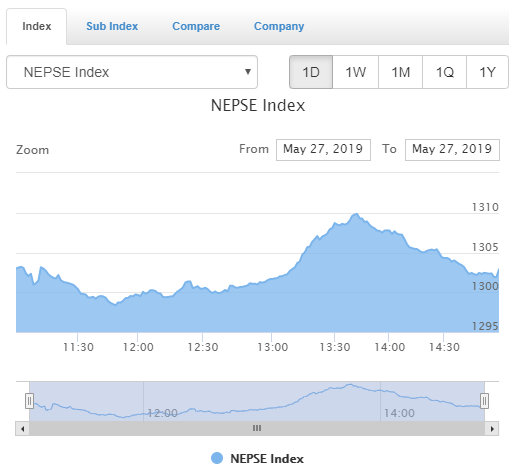Click the To date field
This screenshot has width=515, height=471.
coord(452,150)
